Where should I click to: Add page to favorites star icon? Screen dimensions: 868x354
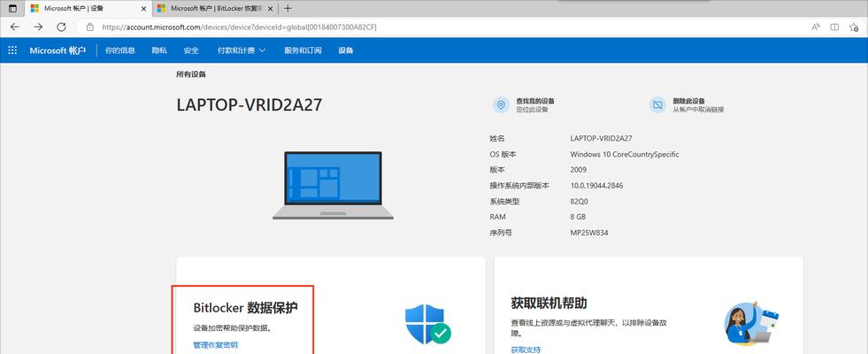[854, 27]
